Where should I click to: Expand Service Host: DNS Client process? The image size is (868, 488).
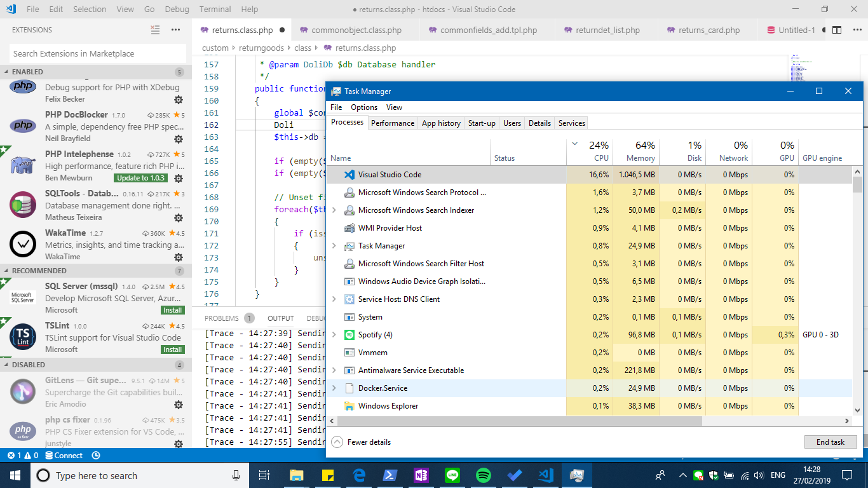coord(334,299)
